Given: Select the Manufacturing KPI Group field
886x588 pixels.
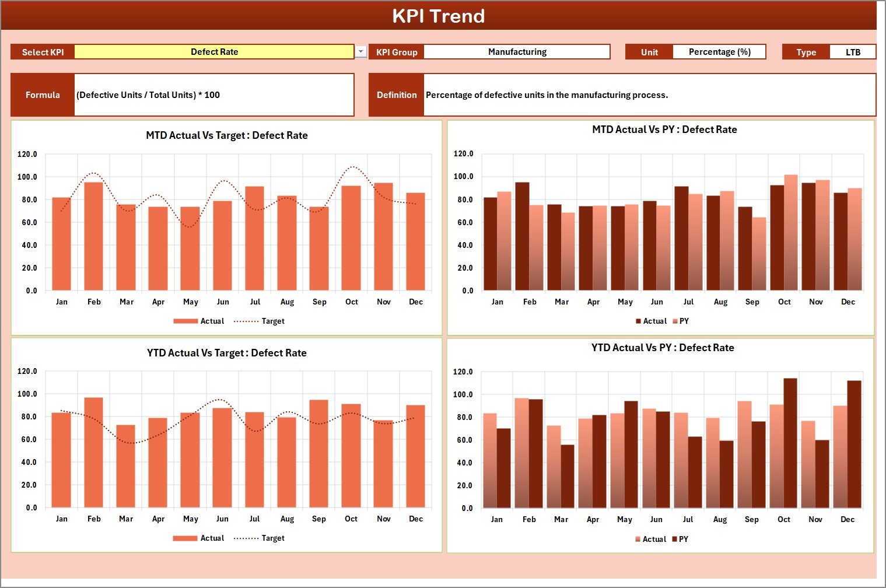Looking at the screenshot, I should [517, 52].
